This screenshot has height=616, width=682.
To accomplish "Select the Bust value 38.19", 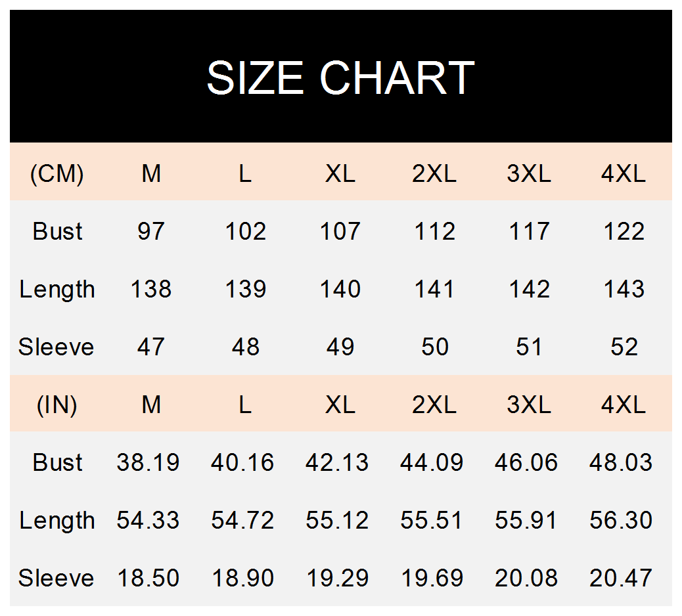I will 148,462.
